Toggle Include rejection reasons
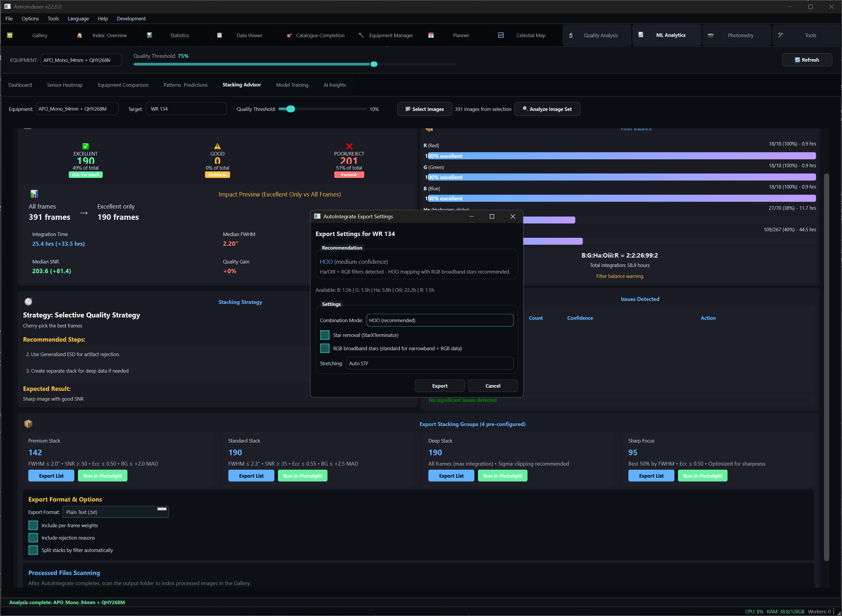 click(33, 537)
